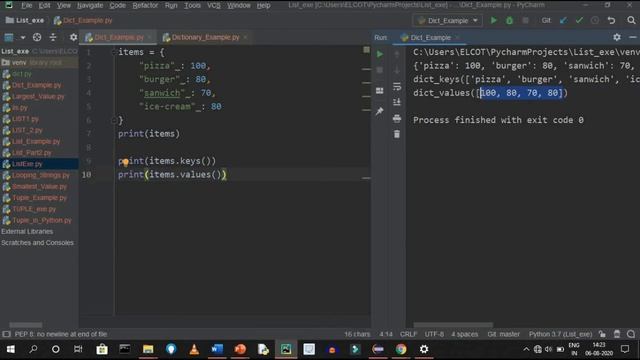Restore layout icon in Run panel
This screenshot has height=360, width=640.
(380, 90)
